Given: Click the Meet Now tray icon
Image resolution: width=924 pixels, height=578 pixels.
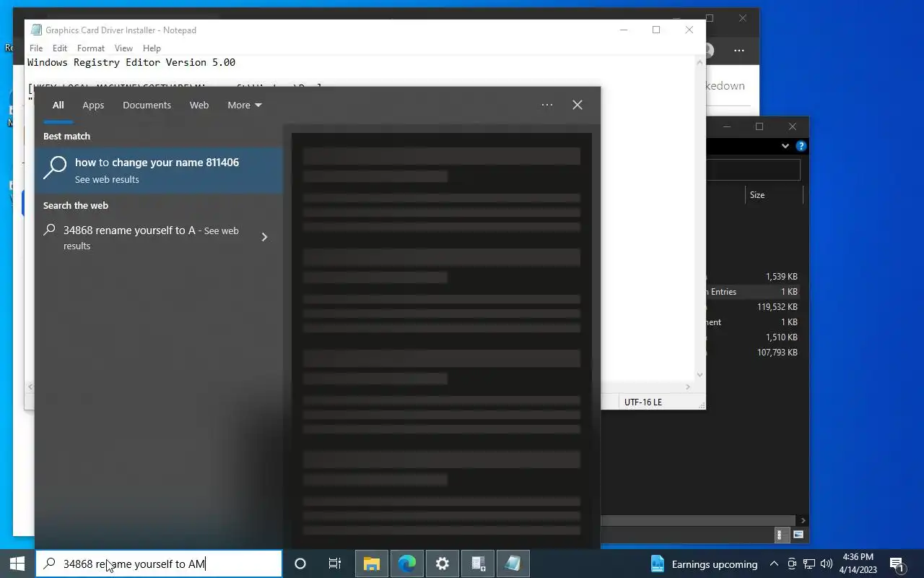Looking at the screenshot, I should tap(792, 564).
